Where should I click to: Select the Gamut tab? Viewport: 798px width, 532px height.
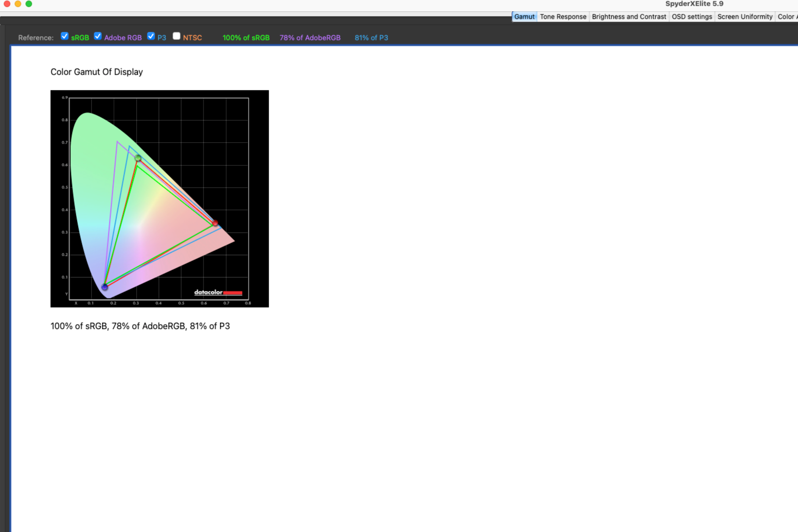[524, 17]
